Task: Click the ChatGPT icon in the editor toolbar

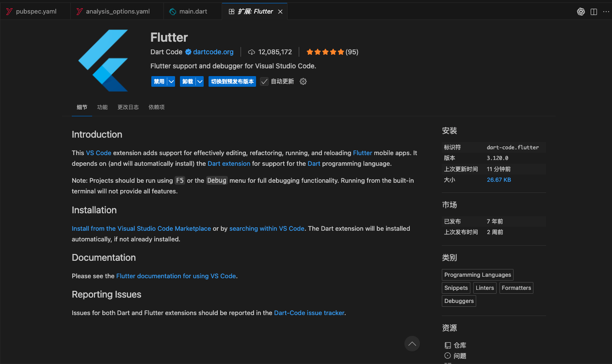Action: 581,12
